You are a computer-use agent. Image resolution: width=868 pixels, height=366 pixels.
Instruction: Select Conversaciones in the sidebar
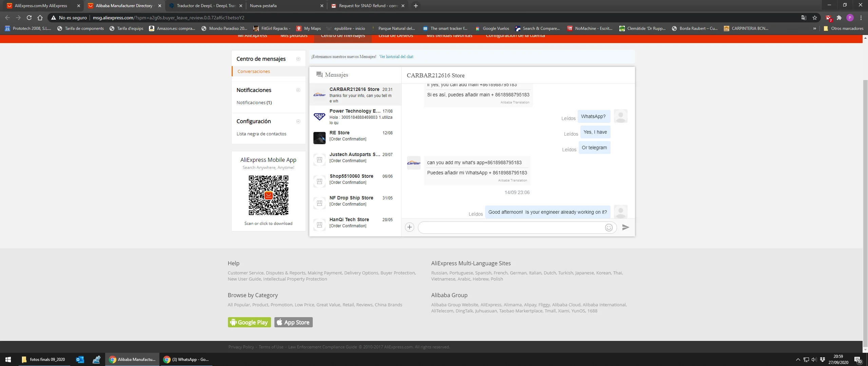[254, 71]
